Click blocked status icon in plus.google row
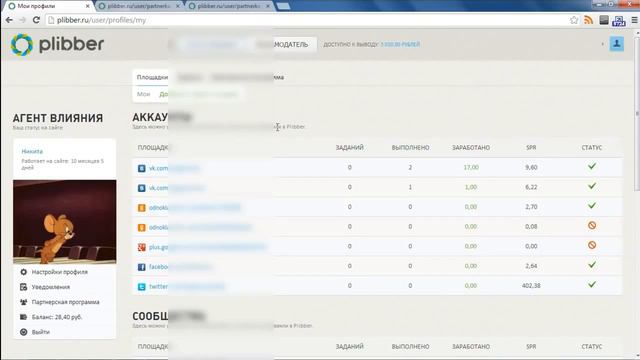The width and height of the screenshot is (640, 360). (592, 245)
